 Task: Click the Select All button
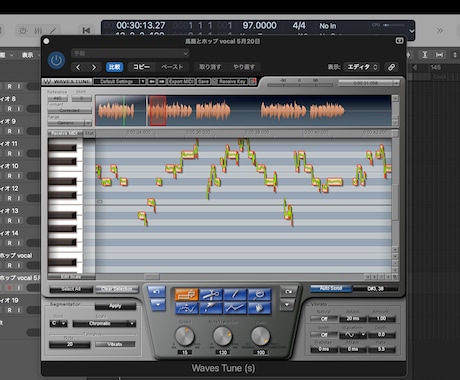[71, 289]
